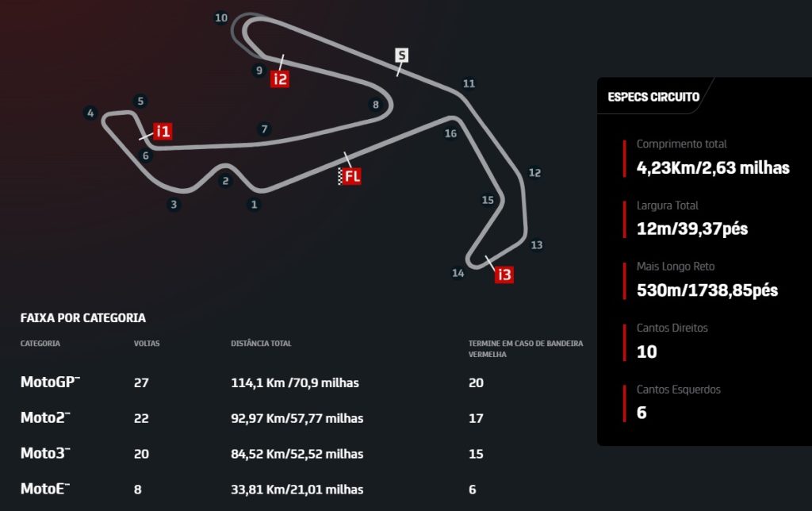Viewport: 812px width, 511px height.
Task: Click turn 10 number badge
Action: click(221, 17)
